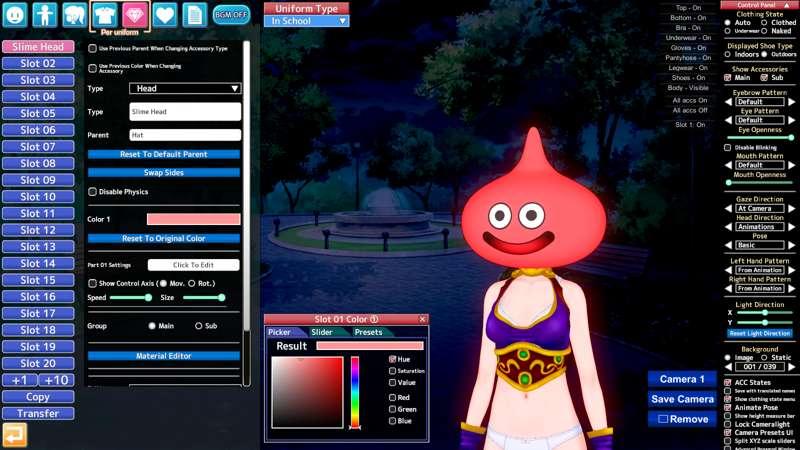The image size is (800, 450).
Task: Collapse the Control Panel arrow
Action: click(x=787, y=5)
